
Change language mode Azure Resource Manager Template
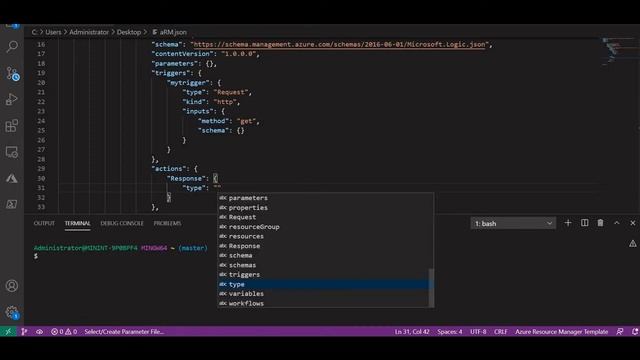pos(562,331)
